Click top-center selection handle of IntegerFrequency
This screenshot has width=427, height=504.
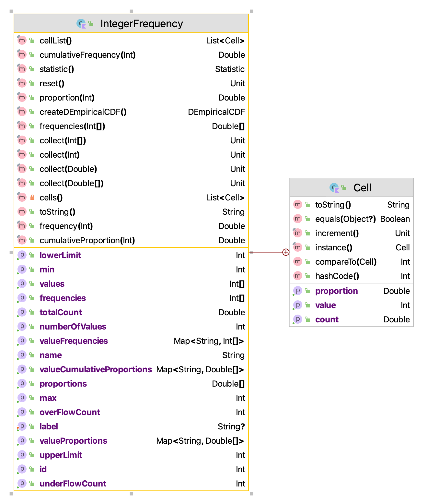point(131,11)
